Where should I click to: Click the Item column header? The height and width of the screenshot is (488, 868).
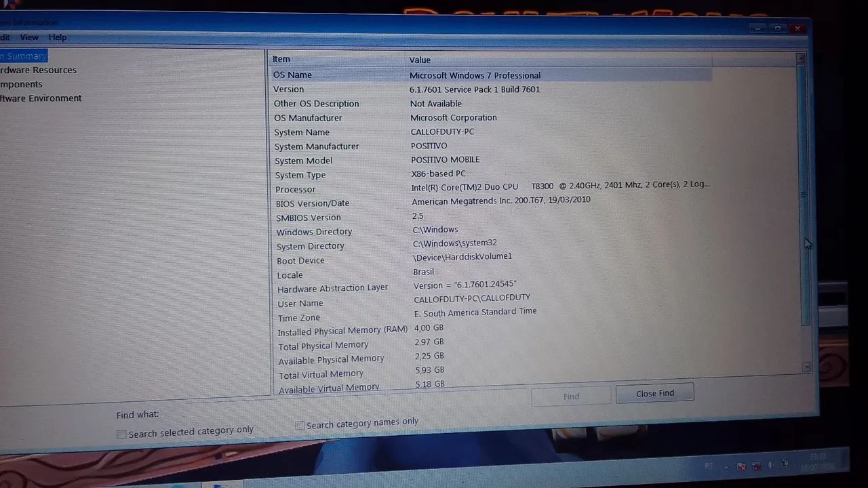click(x=336, y=60)
